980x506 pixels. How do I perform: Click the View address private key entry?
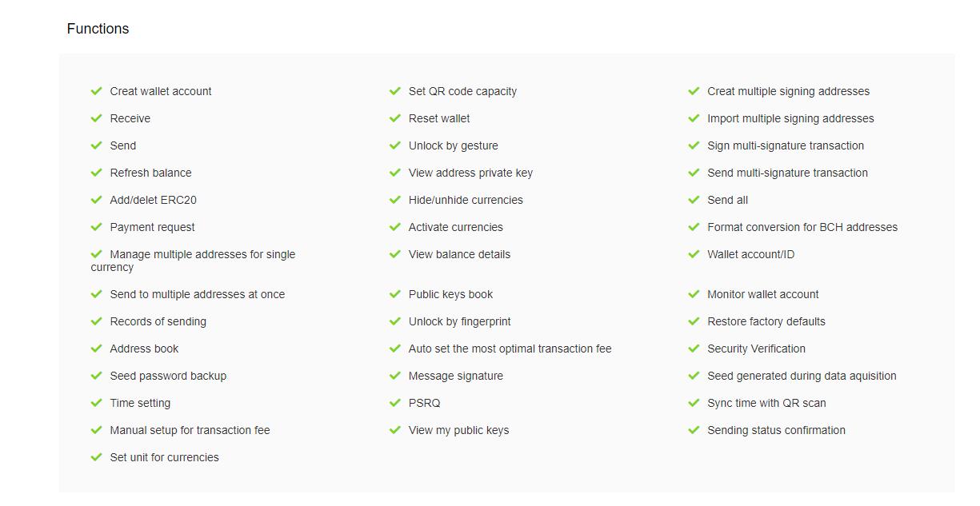pyautogui.click(x=470, y=173)
